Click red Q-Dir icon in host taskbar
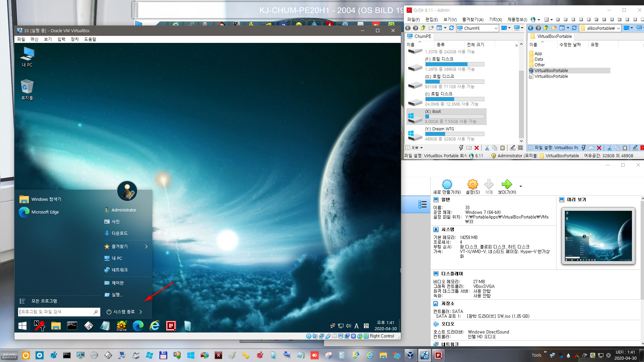The height and width of the screenshot is (362, 644). pos(438,355)
